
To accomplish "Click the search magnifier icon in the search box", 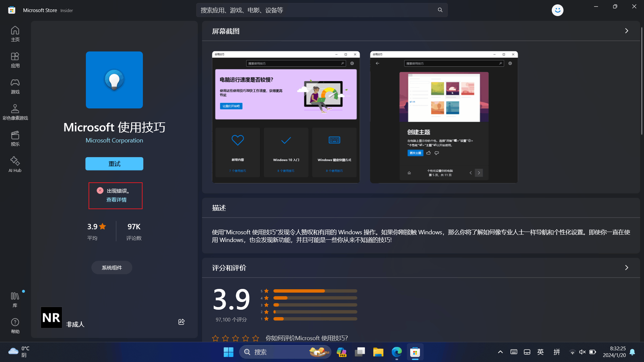I will pyautogui.click(x=440, y=10).
